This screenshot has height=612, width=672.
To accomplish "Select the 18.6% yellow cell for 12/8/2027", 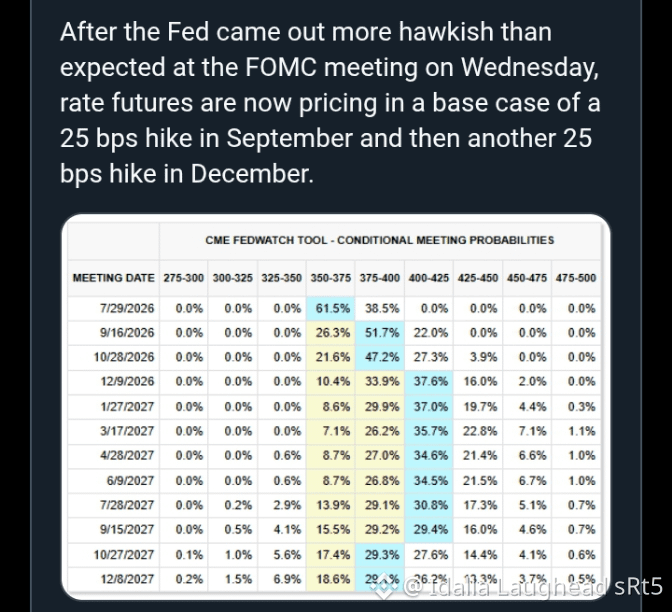I will [330, 579].
